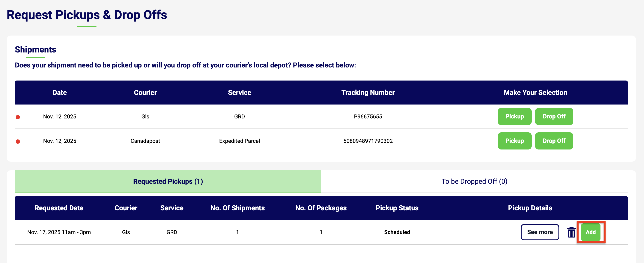This screenshot has height=263, width=644.
Task: Click tracking number P96675655
Action: (368, 116)
